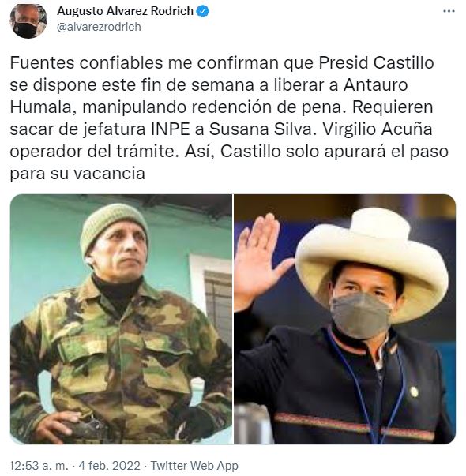Click the last tweet line para su vacancia
This screenshot has width=466, height=476.
[x=77, y=174]
